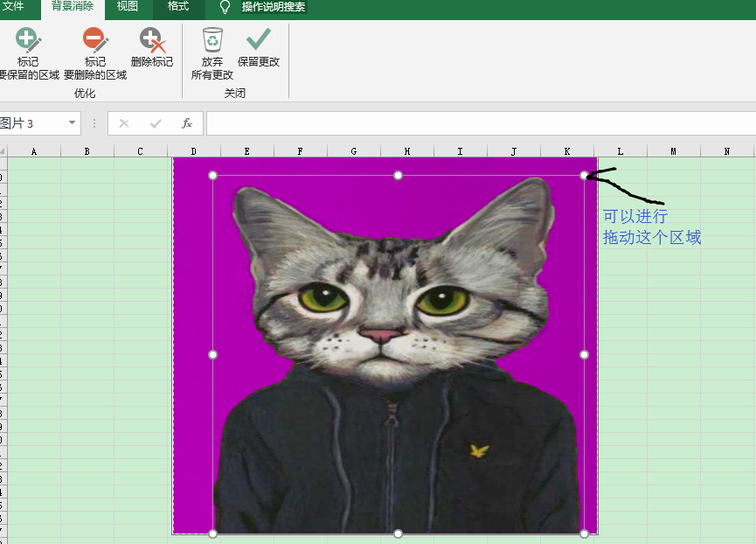Select column G header
The image size is (756, 544).
click(354, 151)
